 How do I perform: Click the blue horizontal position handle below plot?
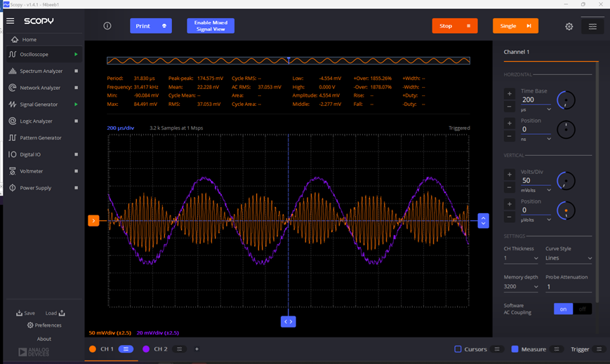tap(289, 322)
